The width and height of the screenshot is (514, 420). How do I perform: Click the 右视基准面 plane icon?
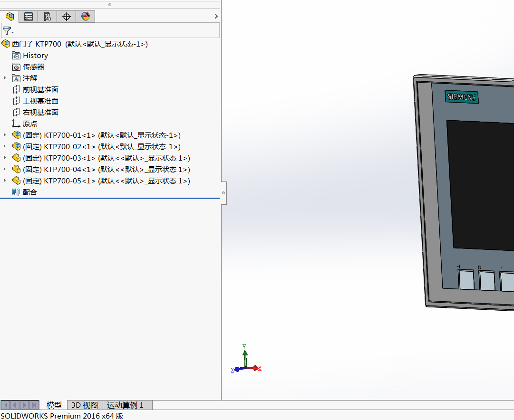click(x=16, y=113)
